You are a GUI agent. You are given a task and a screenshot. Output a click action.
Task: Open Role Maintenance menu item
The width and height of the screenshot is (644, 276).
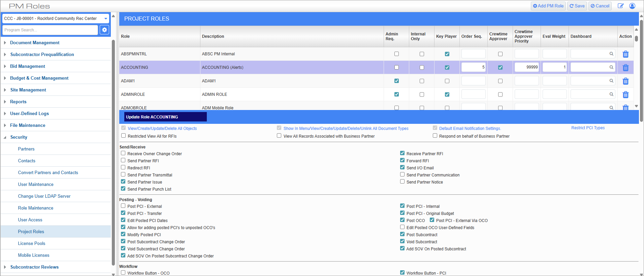(36, 208)
